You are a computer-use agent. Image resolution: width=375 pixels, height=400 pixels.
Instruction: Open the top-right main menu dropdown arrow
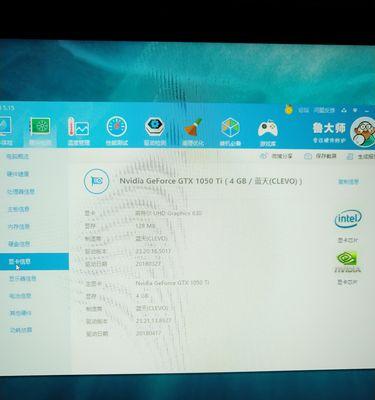pos(356,110)
